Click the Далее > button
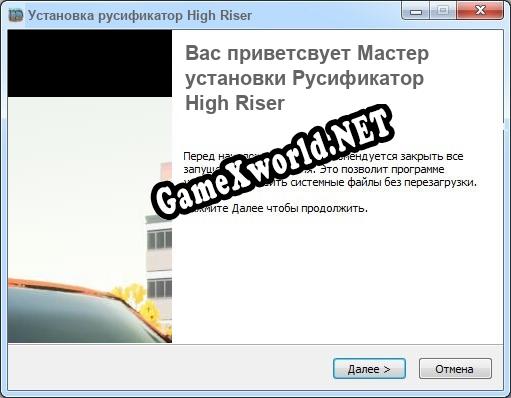 (x=369, y=369)
